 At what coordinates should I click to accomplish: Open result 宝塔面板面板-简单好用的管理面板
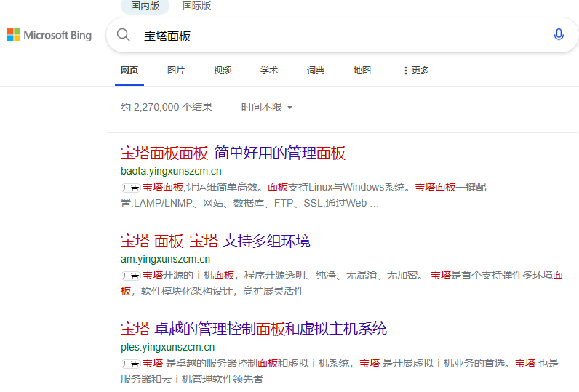click(x=233, y=153)
